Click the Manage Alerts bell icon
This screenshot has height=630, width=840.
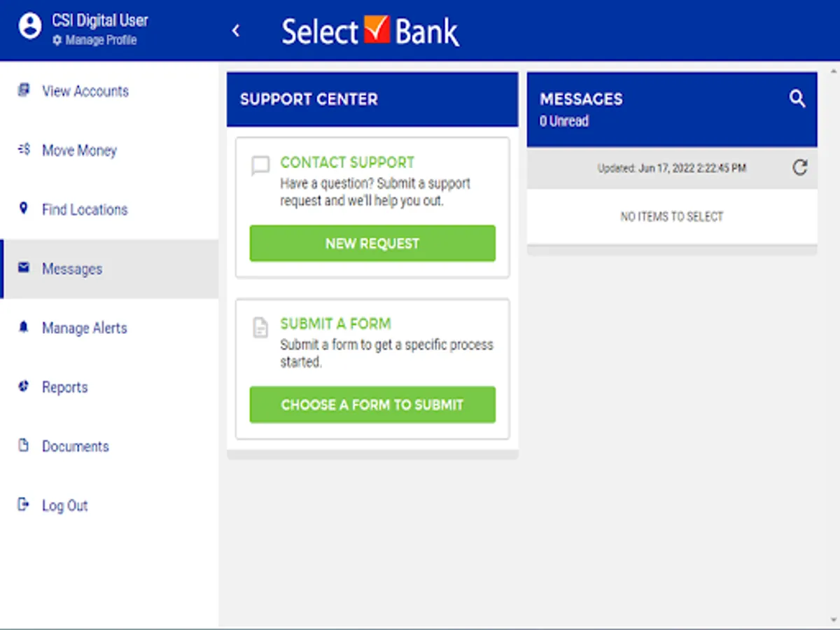24,327
